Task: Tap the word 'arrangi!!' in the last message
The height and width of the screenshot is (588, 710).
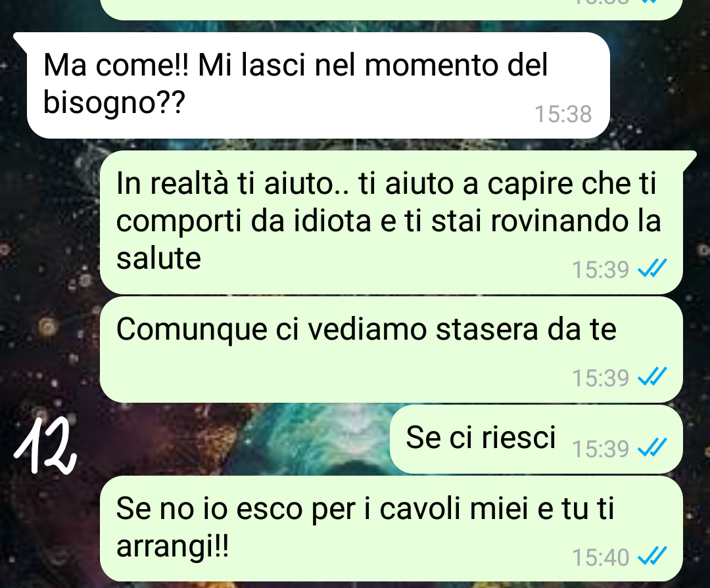Action: point(172,547)
